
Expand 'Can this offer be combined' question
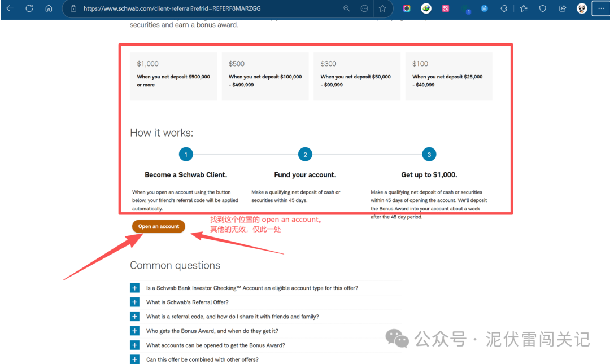pos(134,359)
